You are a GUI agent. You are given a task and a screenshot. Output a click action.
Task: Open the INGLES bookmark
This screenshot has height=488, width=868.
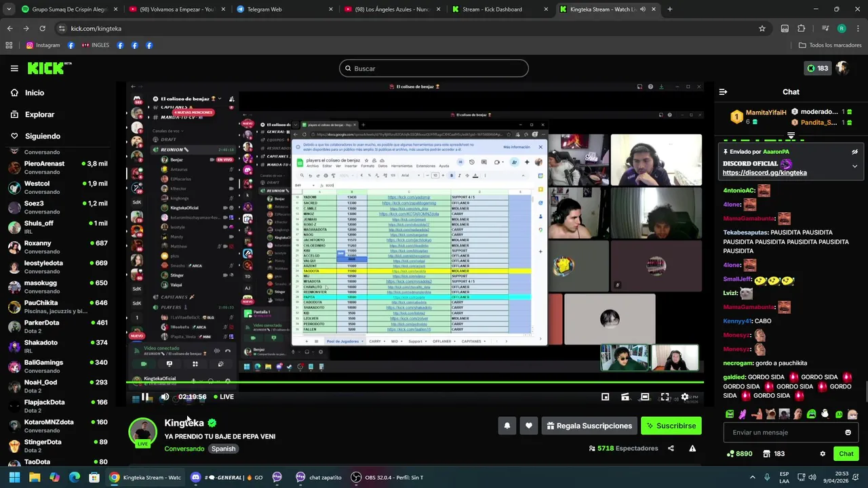pyautogui.click(x=96, y=45)
